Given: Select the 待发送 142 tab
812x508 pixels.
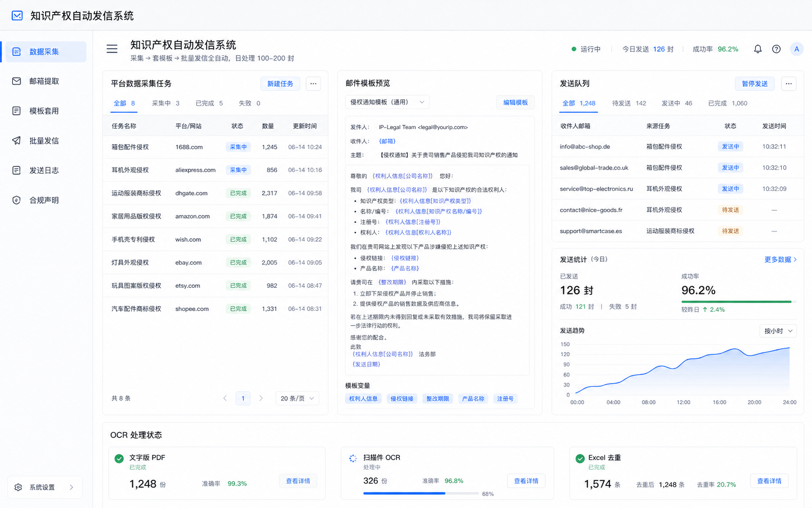Looking at the screenshot, I should [x=629, y=103].
